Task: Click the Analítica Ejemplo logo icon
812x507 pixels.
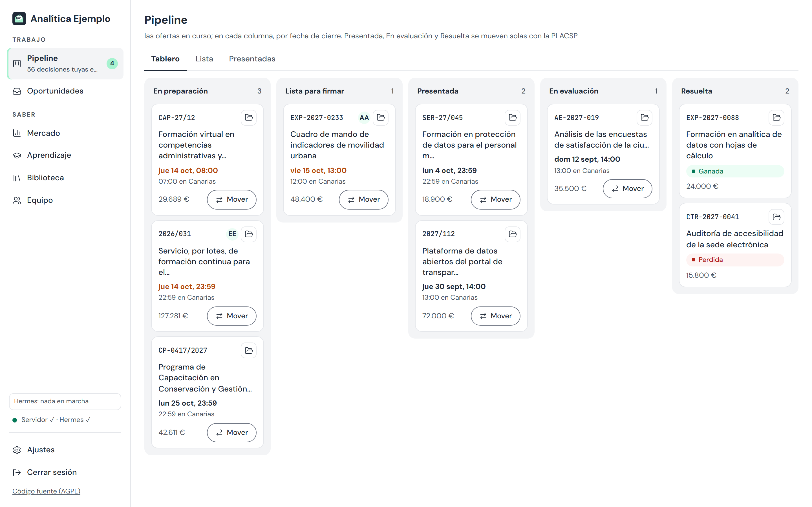Action: [x=19, y=18]
